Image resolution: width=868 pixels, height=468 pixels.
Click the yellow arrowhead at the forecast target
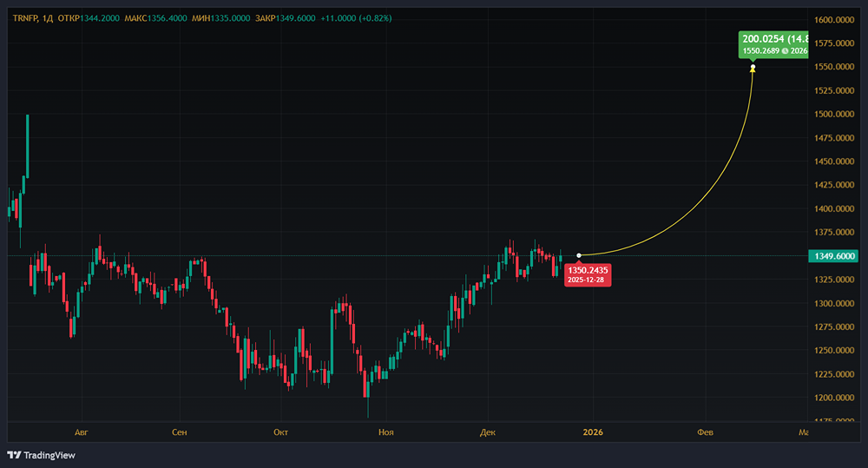tap(753, 68)
